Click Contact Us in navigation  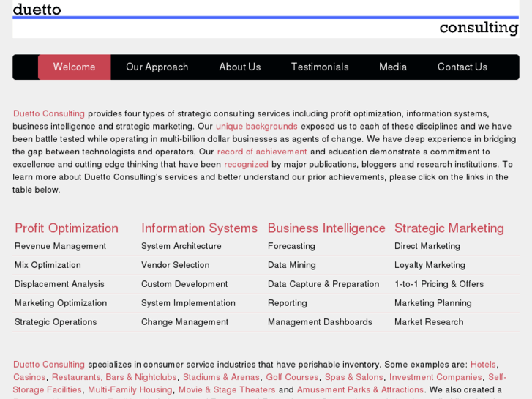(462, 67)
